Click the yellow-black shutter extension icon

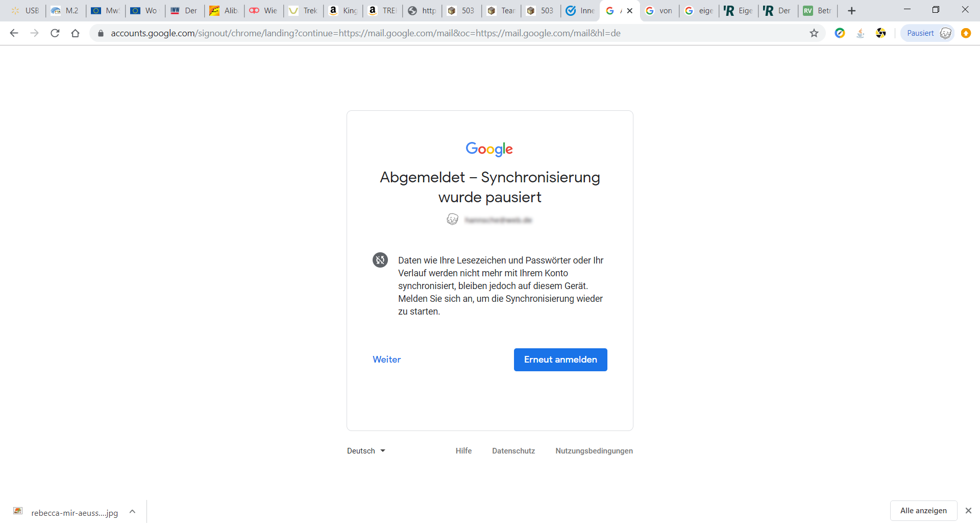881,33
